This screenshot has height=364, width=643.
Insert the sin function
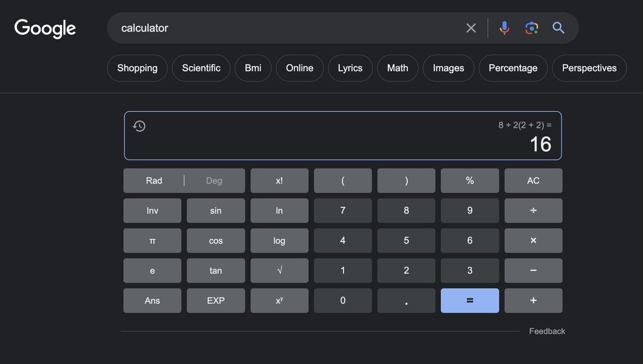pyautogui.click(x=216, y=211)
